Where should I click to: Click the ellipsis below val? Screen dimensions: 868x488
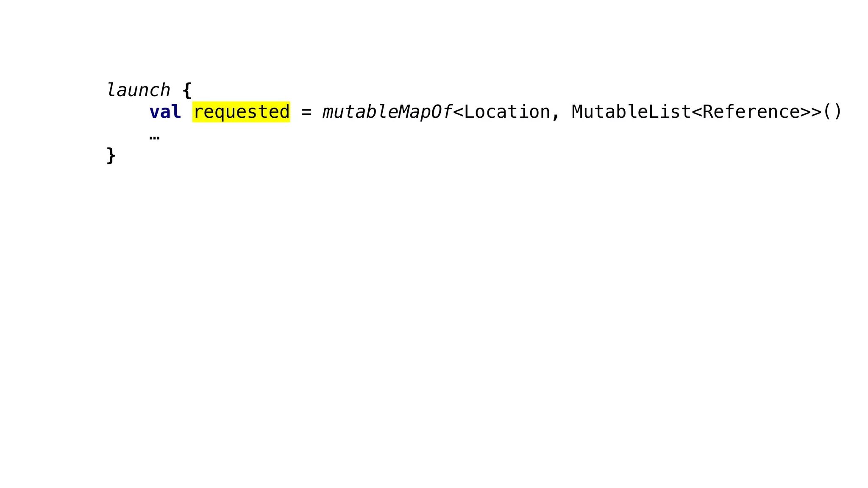pyautogui.click(x=155, y=138)
